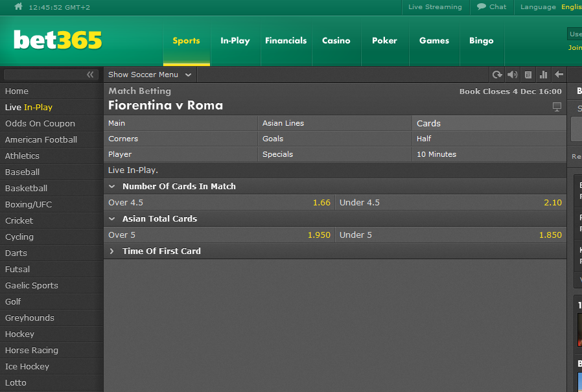
Task: Click the back arrow icon in toolbar
Action: (x=559, y=75)
